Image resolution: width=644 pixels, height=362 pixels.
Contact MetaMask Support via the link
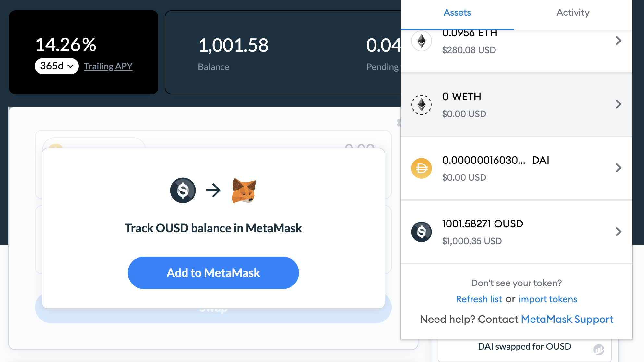[x=567, y=319]
